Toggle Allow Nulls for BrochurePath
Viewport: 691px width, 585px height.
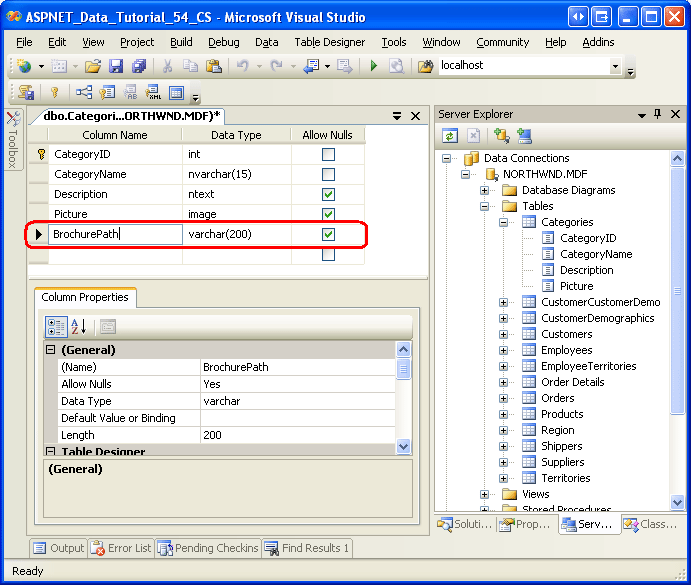click(328, 234)
